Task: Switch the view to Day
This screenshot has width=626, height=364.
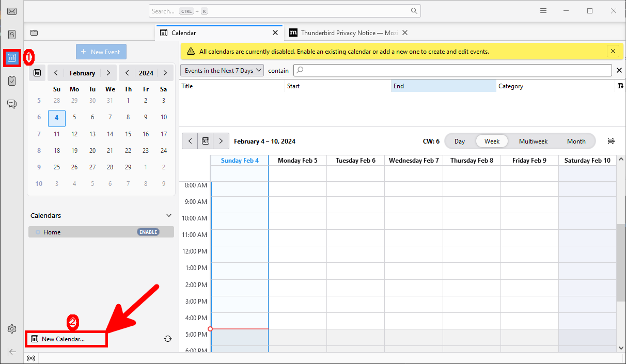Action: [459, 140]
